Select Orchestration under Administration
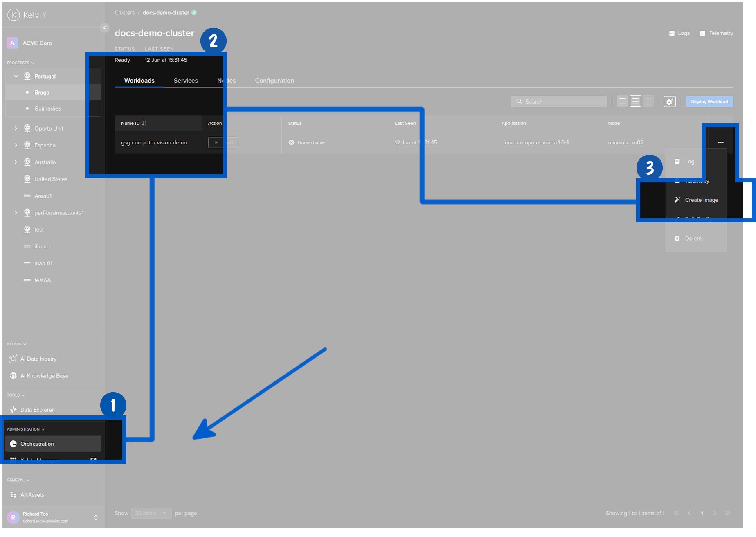756x537 pixels. pyautogui.click(x=37, y=444)
